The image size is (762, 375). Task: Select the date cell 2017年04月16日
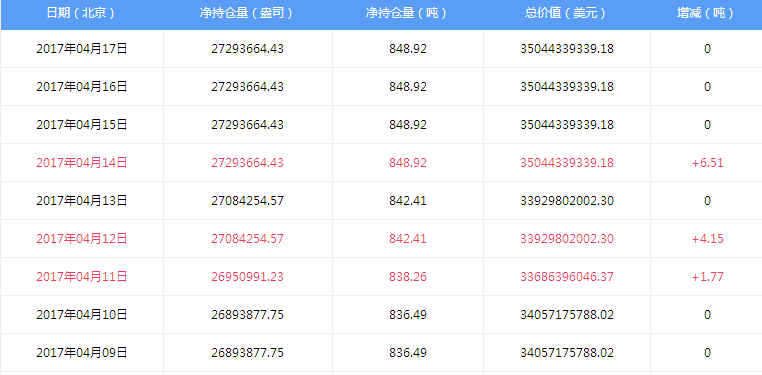click(x=82, y=86)
